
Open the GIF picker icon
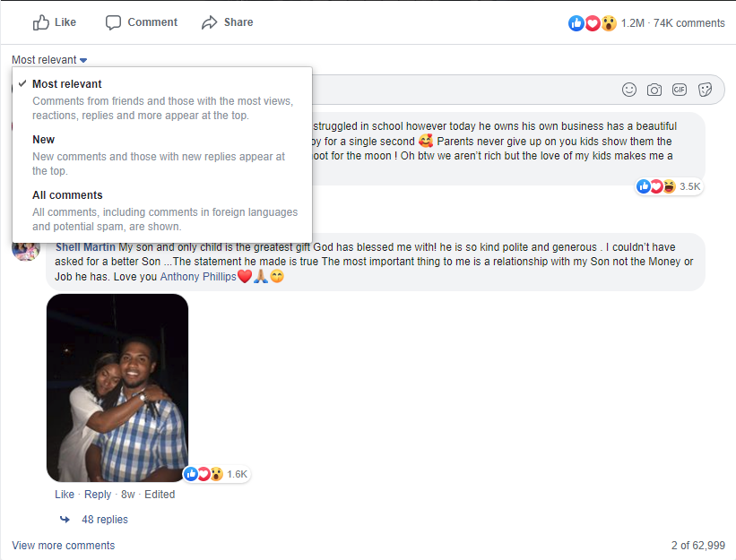pos(680,89)
